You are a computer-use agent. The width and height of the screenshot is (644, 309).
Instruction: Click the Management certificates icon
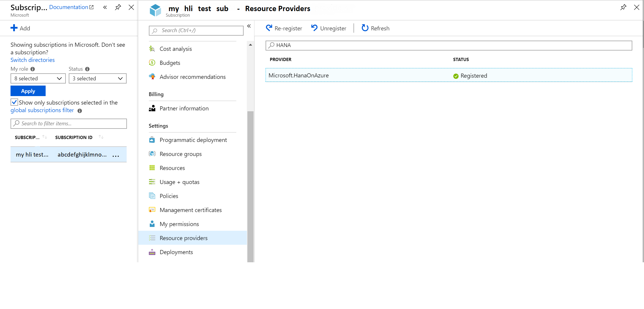(152, 210)
